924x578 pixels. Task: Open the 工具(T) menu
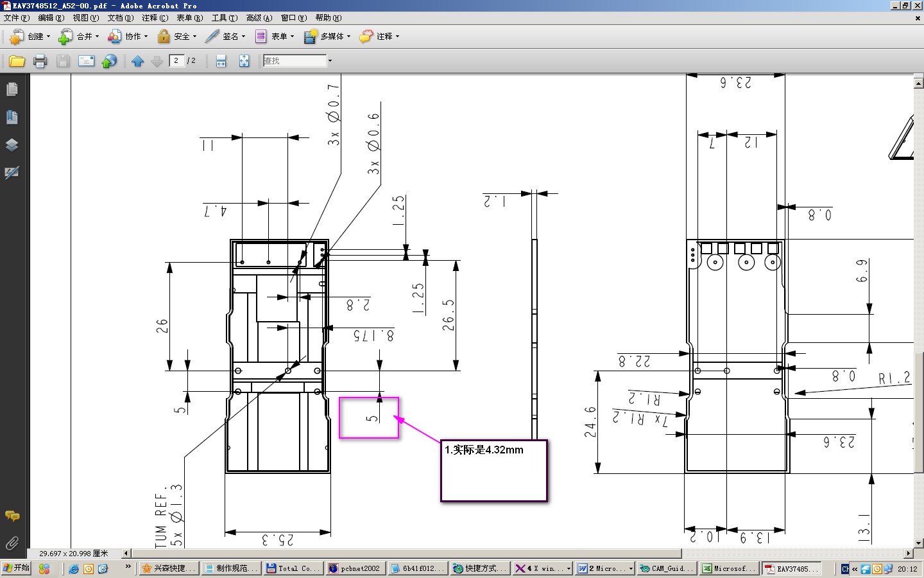tap(225, 18)
